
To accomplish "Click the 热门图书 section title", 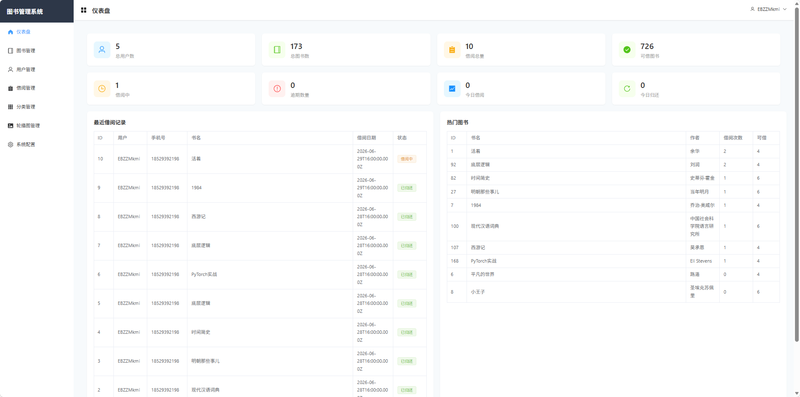I will (458, 122).
